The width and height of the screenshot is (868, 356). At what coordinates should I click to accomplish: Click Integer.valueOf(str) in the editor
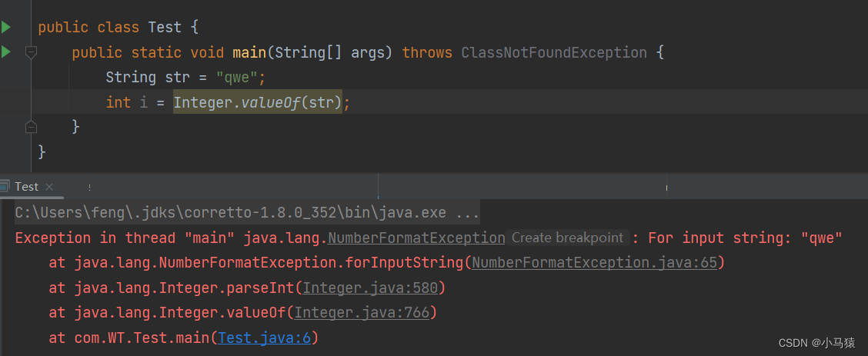[258, 102]
